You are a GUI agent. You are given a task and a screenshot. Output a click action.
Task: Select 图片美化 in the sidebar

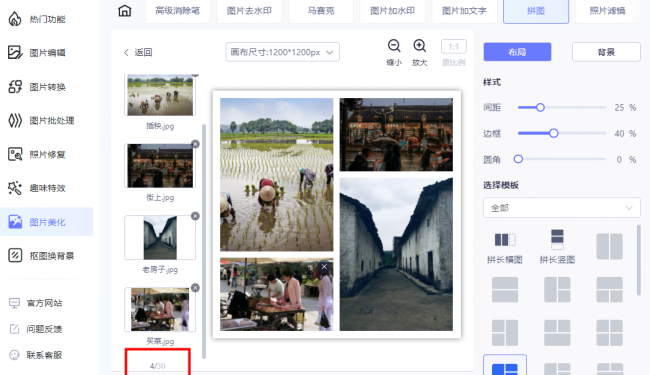46,222
